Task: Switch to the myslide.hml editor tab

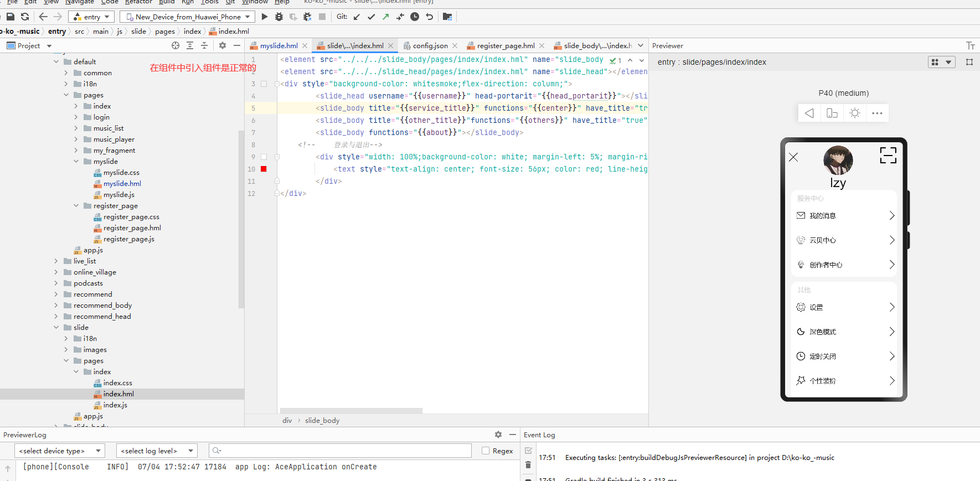Action: [x=278, y=45]
